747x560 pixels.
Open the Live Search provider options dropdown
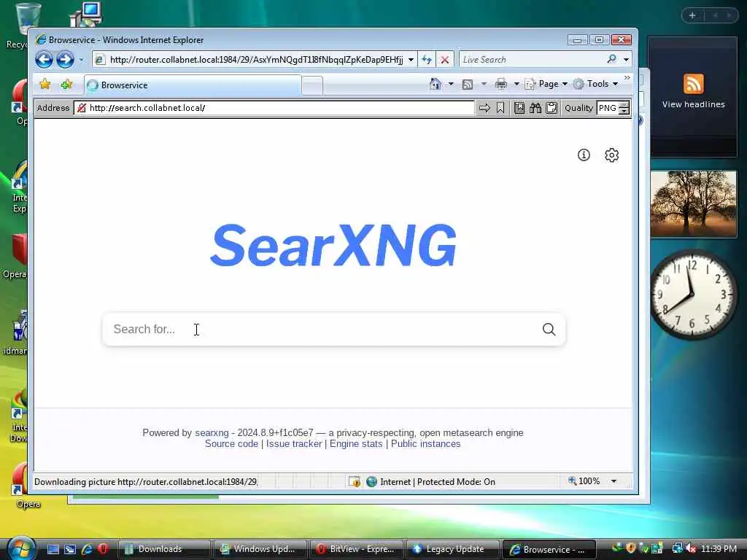pos(626,60)
